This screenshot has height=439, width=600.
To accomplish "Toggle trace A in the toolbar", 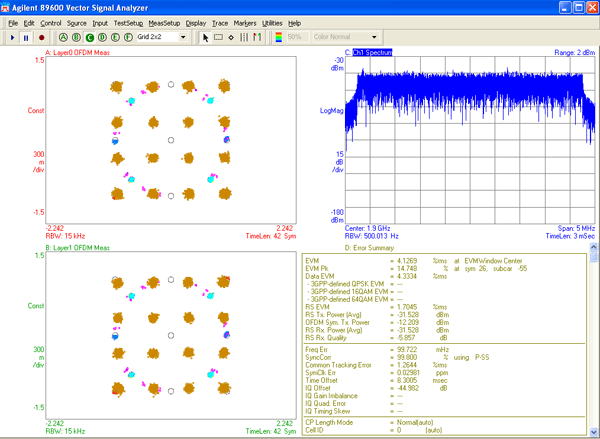I will [63, 37].
